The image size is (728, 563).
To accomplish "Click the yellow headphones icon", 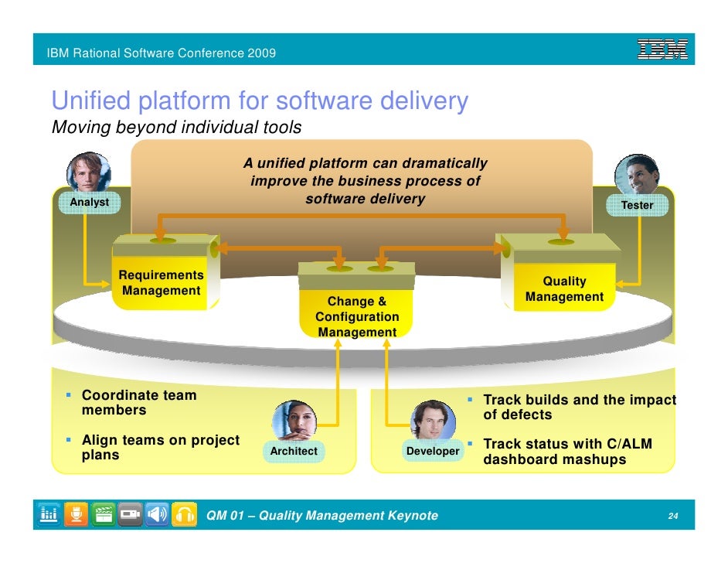I will tap(185, 515).
